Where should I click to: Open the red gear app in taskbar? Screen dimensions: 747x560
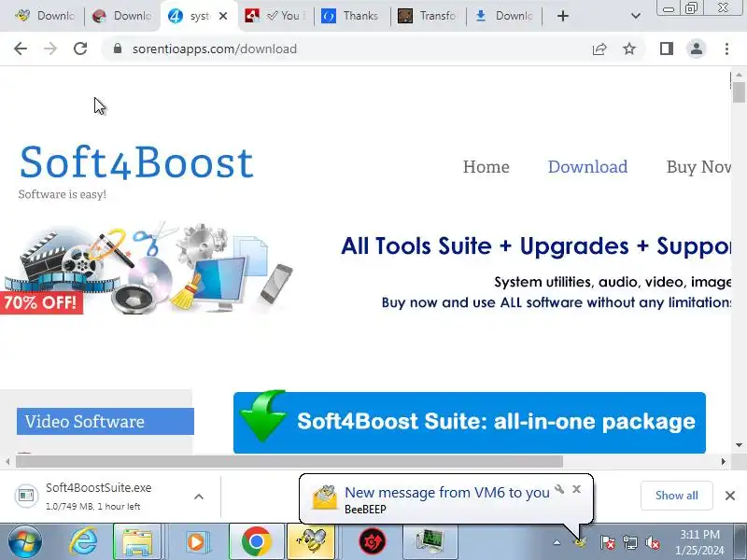pos(372,542)
